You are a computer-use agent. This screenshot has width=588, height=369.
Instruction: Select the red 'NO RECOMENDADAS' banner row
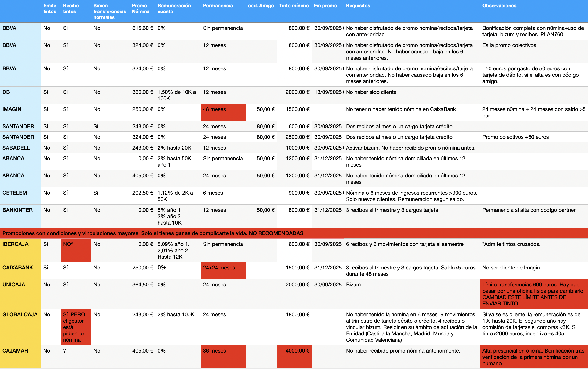[294, 233]
